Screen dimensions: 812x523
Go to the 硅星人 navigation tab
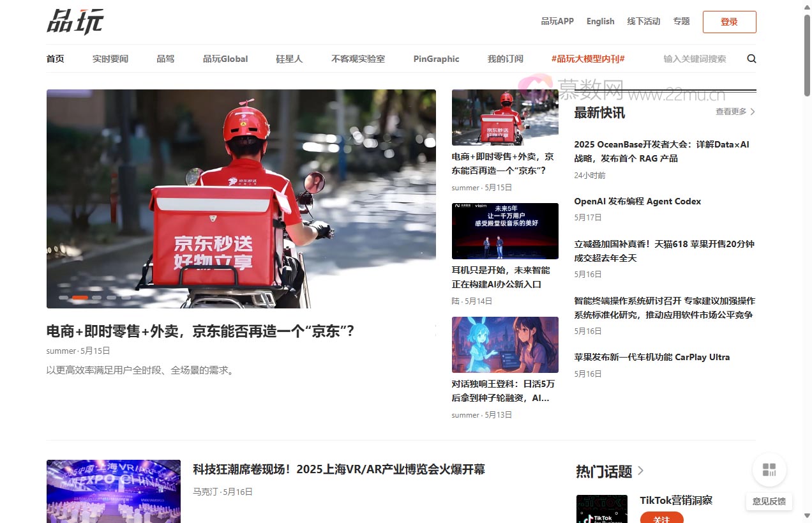(x=289, y=59)
